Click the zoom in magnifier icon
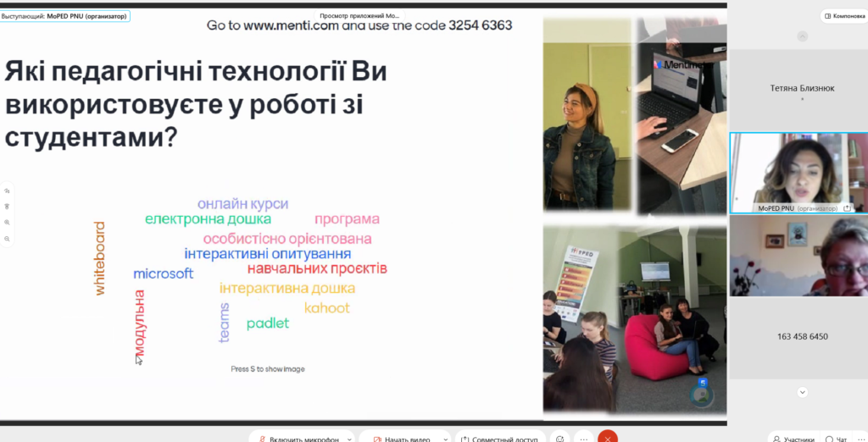 (7, 222)
